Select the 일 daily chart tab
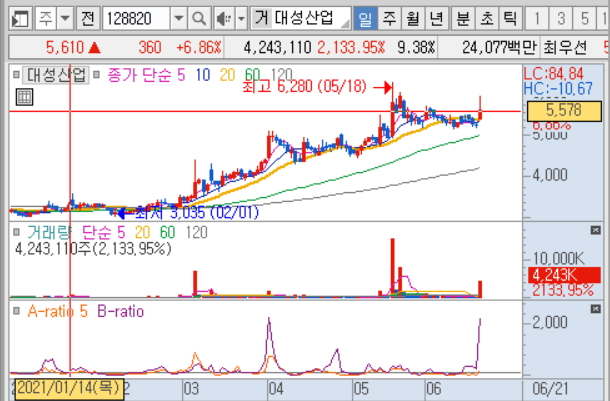 click(365, 18)
